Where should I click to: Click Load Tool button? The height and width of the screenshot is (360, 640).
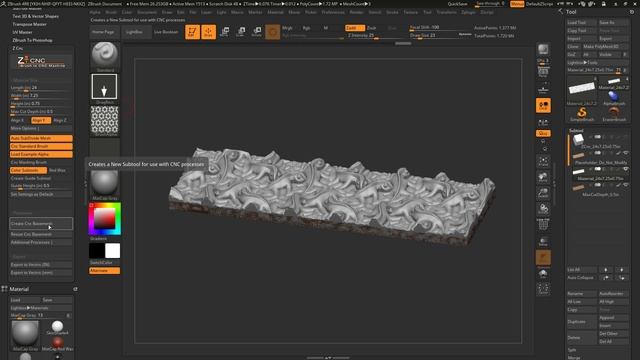[x=582, y=22]
